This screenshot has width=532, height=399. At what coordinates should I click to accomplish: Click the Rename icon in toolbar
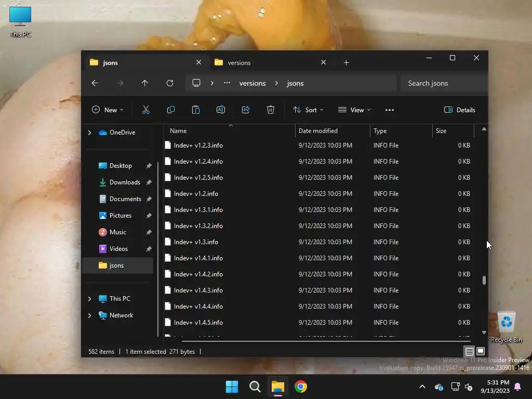(220, 110)
